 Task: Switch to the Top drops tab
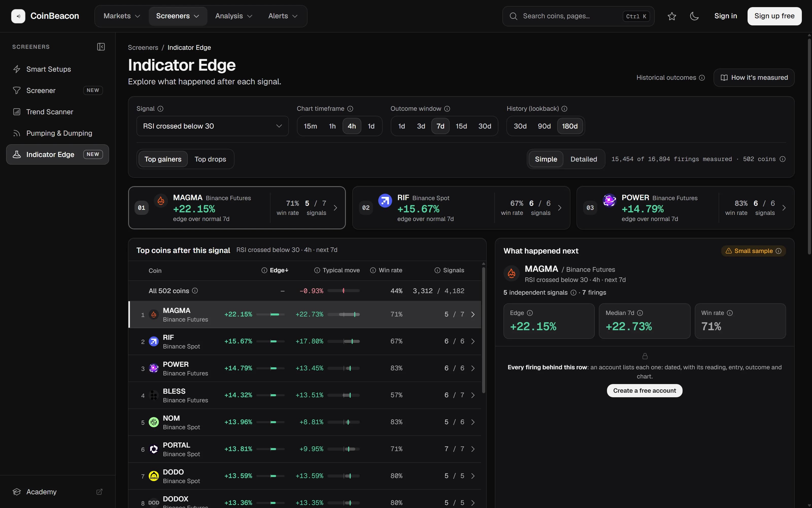(210, 159)
